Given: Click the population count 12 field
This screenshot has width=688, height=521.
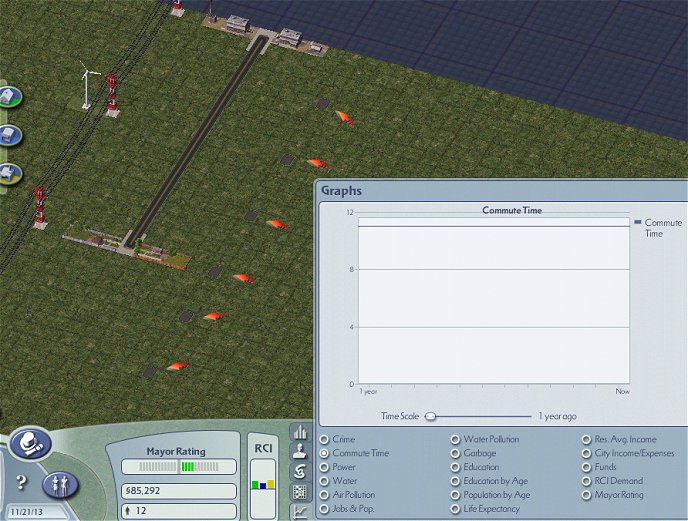Looking at the screenshot, I should (x=179, y=511).
